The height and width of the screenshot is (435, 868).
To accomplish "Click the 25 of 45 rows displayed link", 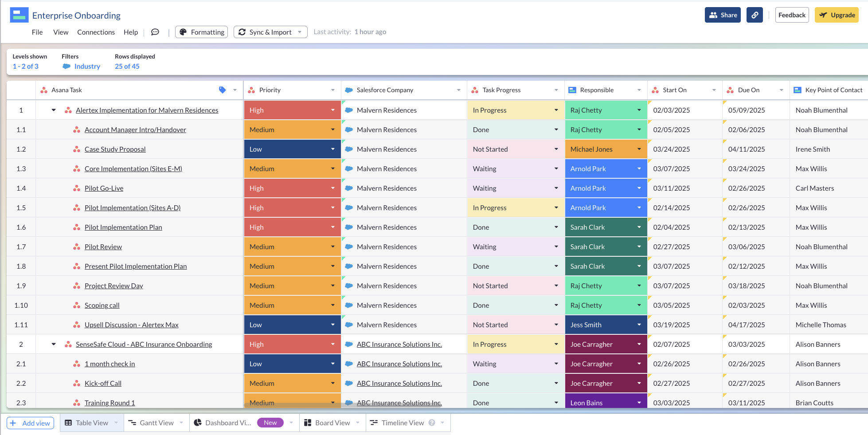I will tap(127, 67).
